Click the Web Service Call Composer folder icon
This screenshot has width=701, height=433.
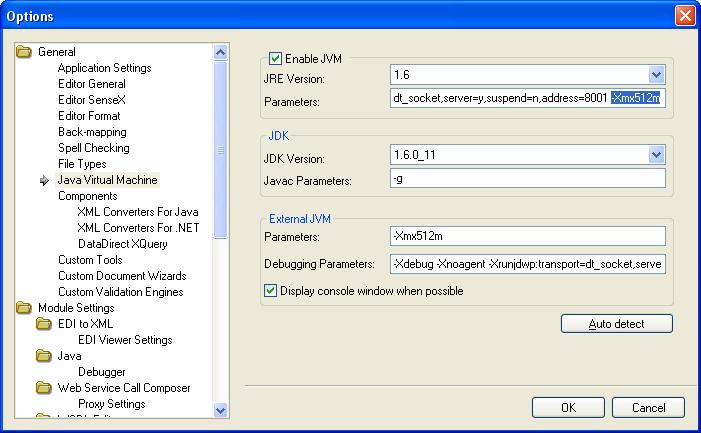pyautogui.click(x=44, y=388)
